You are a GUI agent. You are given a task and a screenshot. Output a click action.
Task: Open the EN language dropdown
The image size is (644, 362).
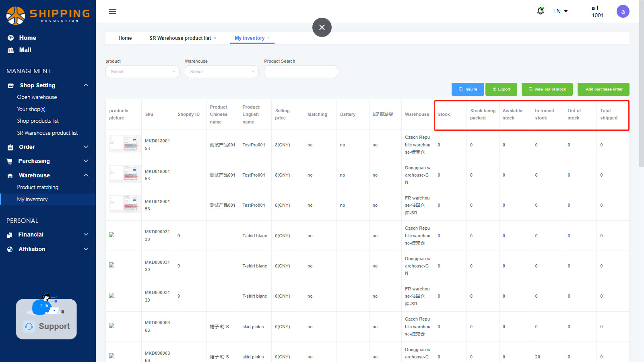click(560, 11)
